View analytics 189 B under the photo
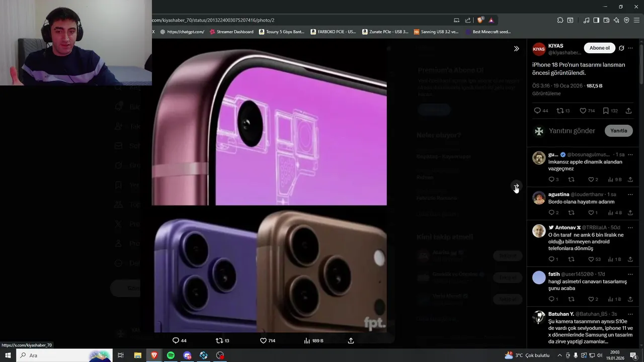The height and width of the screenshot is (362, 644). coord(313,340)
